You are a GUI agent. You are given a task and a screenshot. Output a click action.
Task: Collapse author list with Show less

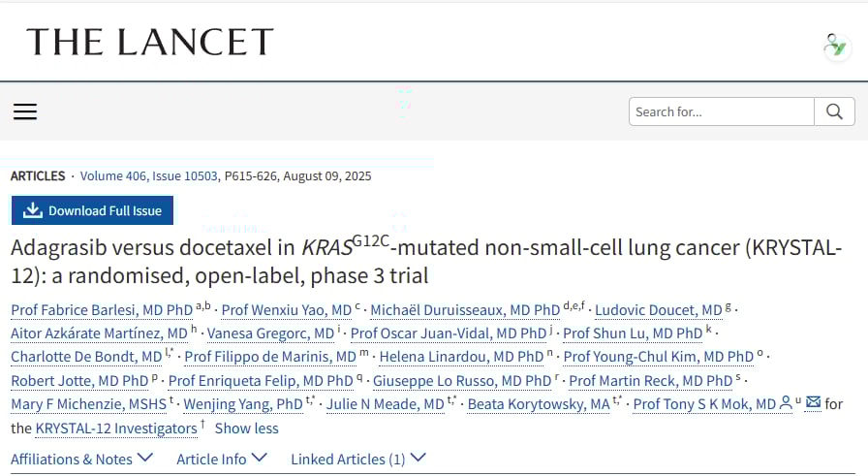(x=246, y=428)
